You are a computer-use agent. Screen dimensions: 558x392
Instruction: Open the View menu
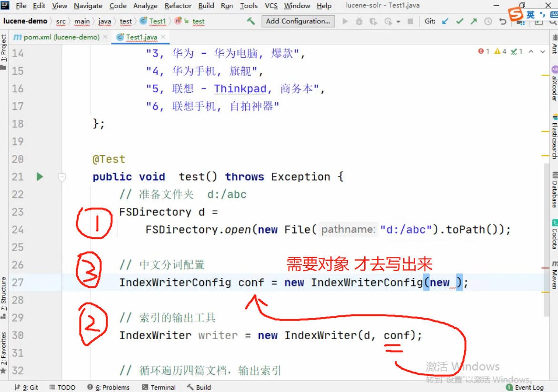pos(60,6)
